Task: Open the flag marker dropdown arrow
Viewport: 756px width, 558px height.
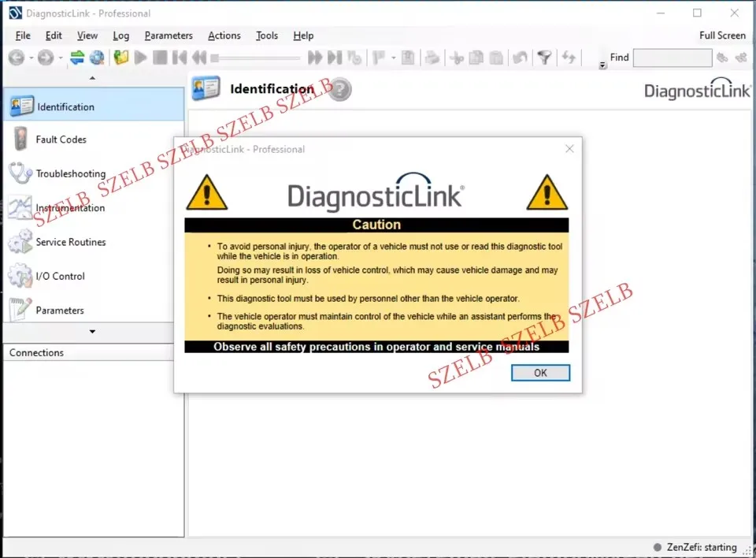Action: point(394,58)
